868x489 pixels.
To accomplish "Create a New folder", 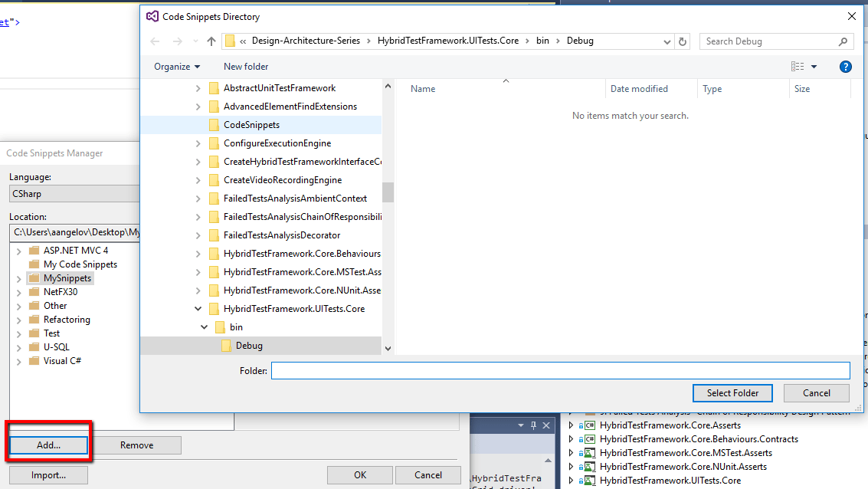I will [246, 67].
